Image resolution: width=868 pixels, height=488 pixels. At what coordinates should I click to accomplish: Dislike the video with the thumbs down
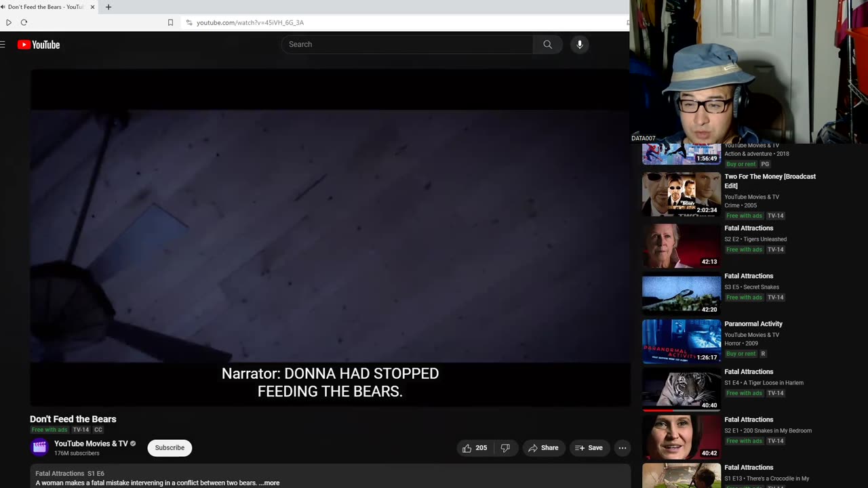pyautogui.click(x=505, y=448)
